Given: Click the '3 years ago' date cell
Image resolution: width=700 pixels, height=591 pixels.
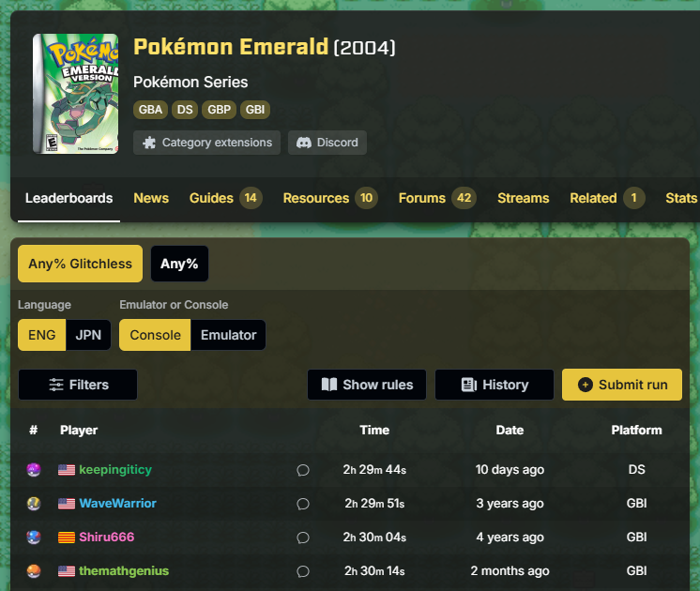Looking at the screenshot, I should (510, 504).
